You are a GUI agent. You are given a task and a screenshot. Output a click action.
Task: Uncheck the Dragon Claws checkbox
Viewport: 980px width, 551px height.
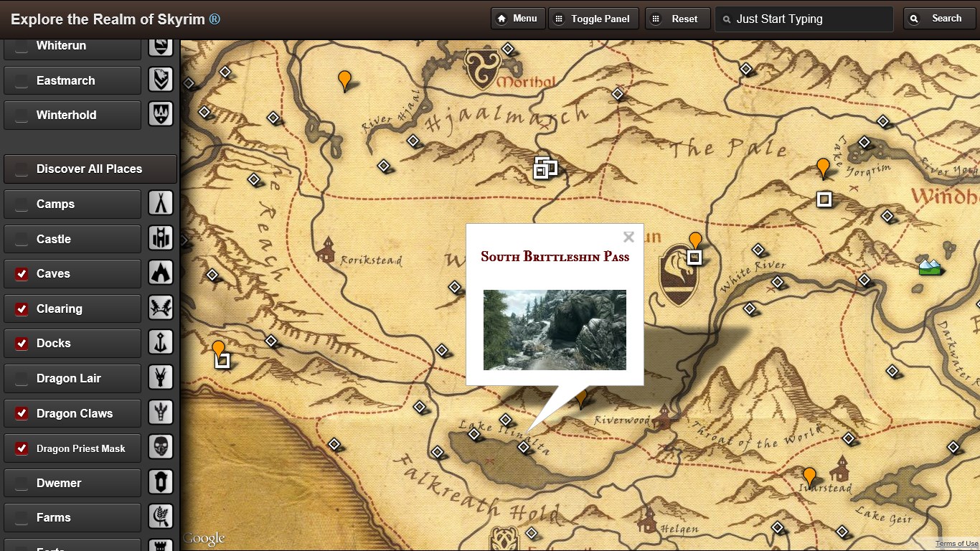click(22, 413)
